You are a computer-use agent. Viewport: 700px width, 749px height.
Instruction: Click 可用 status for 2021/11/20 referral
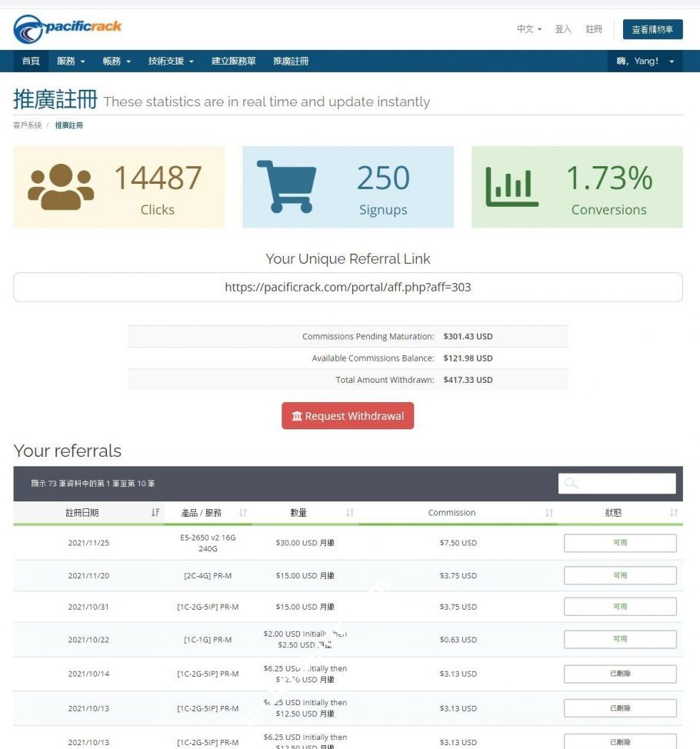pyautogui.click(x=620, y=575)
